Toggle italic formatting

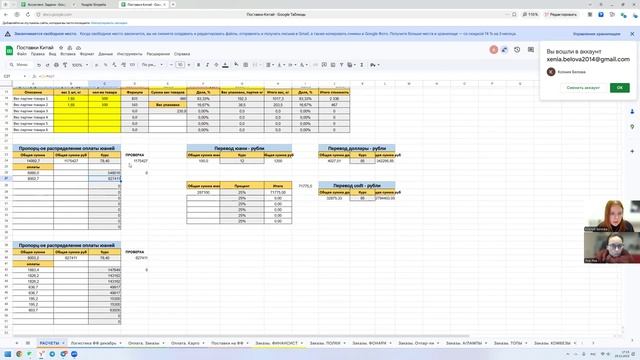click(207, 65)
